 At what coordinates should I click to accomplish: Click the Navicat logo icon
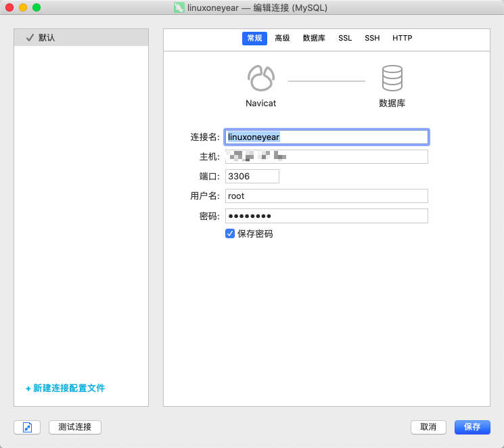click(x=260, y=79)
